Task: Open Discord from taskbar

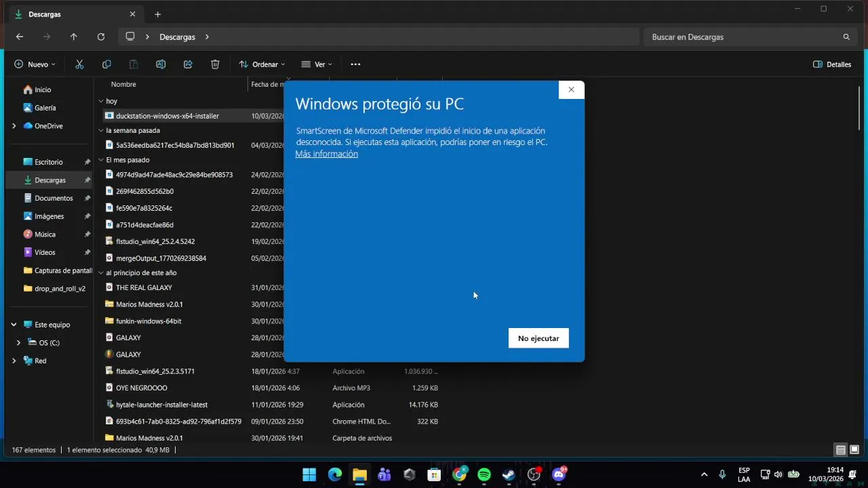Action: click(x=559, y=474)
